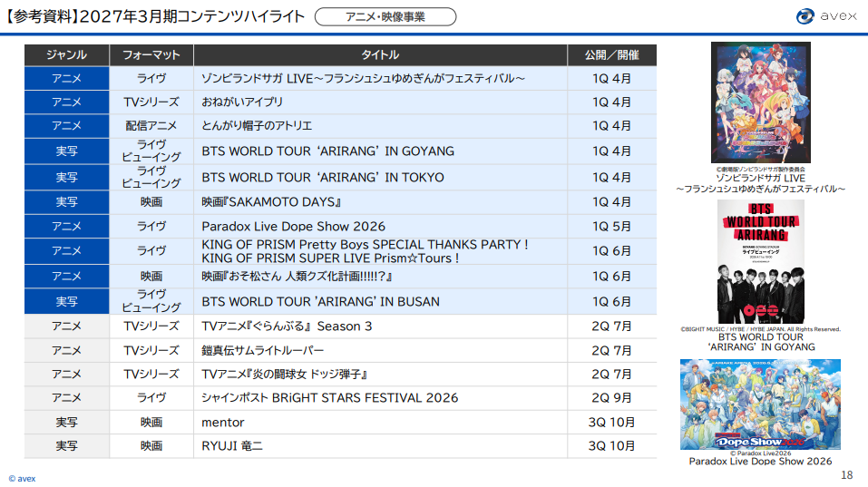Viewport: 868px width, 487px height.
Task: Open the Paradox Live Dope Show 2026 image
Action: tap(760, 404)
